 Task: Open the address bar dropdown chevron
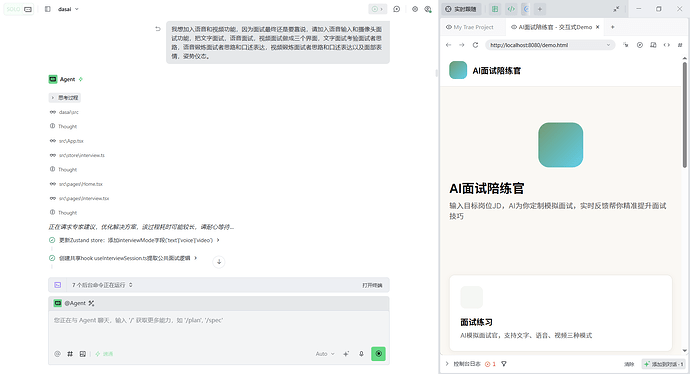tap(609, 45)
